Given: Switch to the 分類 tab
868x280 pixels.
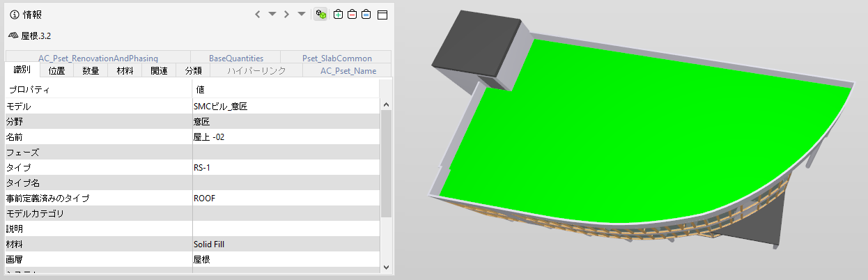Looking at the screenshot, I should click(x=193, y=70).
